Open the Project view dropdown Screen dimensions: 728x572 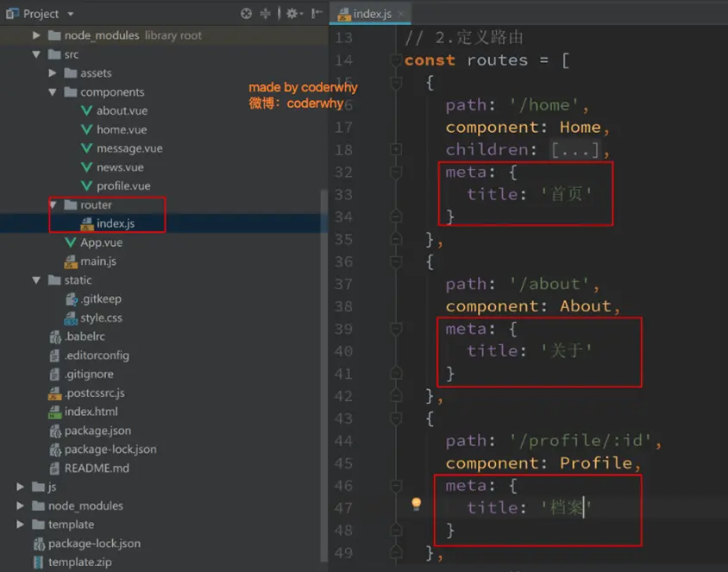coord(71,14)
